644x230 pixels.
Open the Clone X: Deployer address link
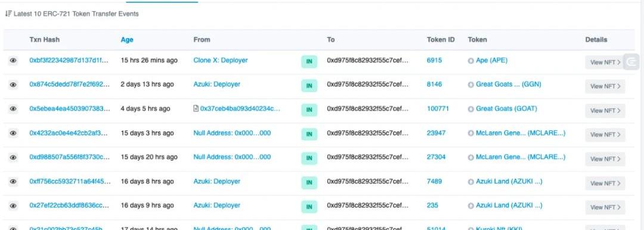(x=221, y=60)
